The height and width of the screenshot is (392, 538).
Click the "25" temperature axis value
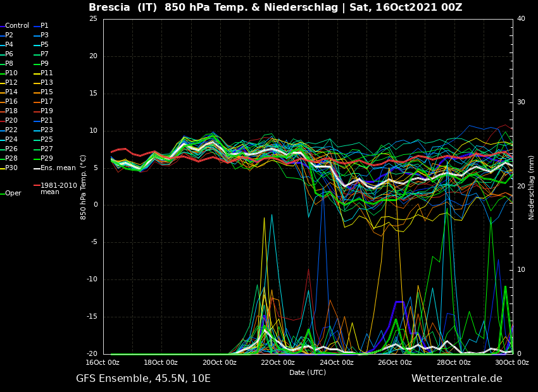tap(93, 19)
